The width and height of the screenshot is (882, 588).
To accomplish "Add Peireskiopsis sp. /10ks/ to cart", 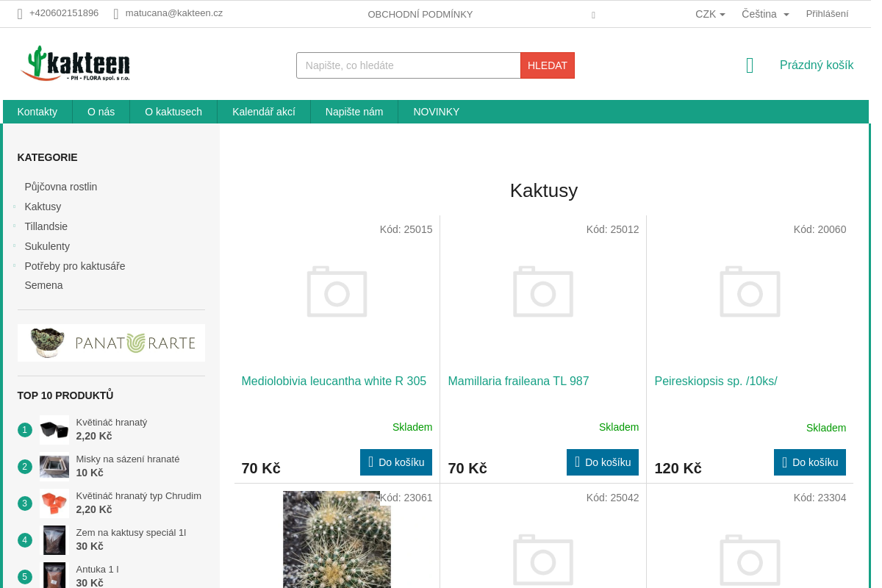I will (x=810, y=462).
